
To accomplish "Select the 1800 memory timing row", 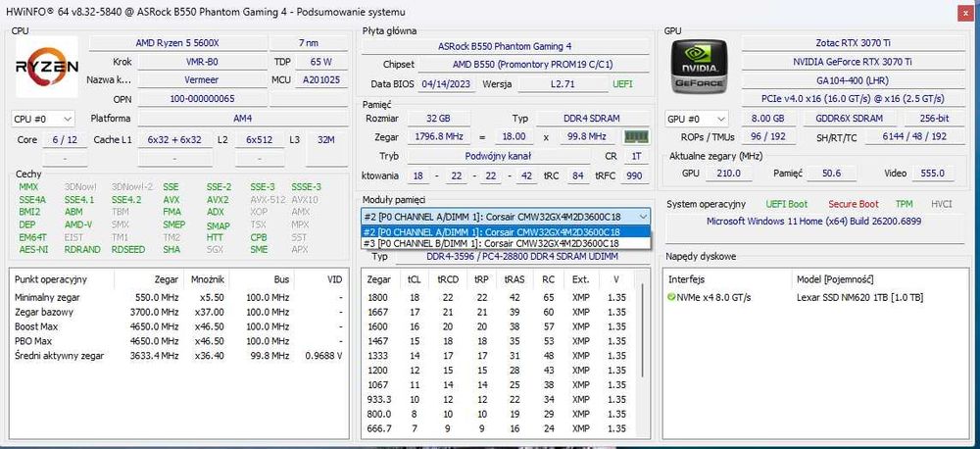I will click(500, 298).
